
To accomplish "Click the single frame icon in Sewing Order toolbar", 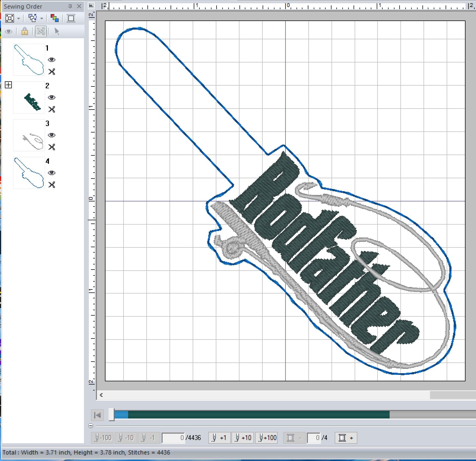I will point(71,18).
